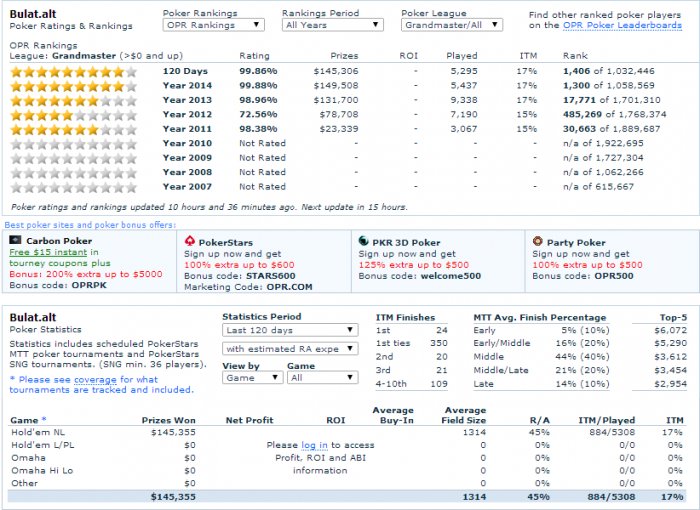This screenshot has height=510, width=700.
Task: Expand the estimated RA dropdown
Action: [290, 348]
